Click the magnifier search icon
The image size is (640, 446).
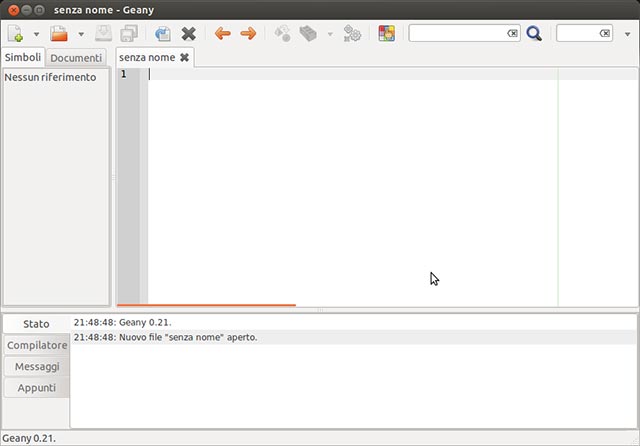534,34
